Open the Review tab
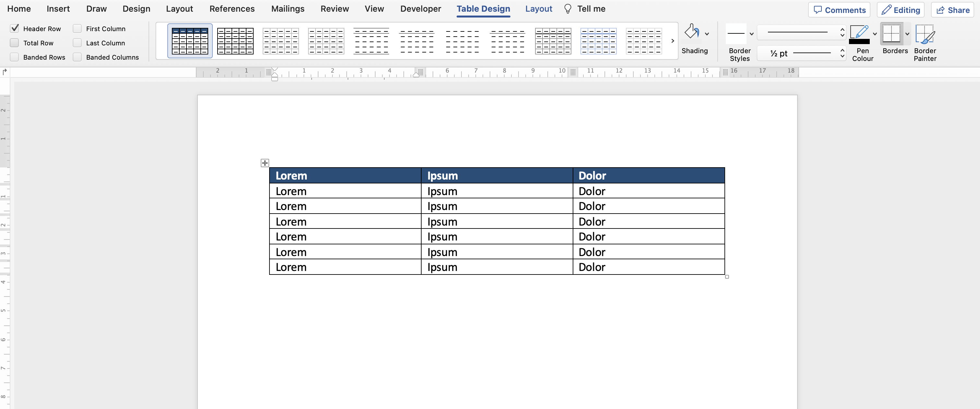The height and width of the screenshot is (409, 980). tap(334, 9)
